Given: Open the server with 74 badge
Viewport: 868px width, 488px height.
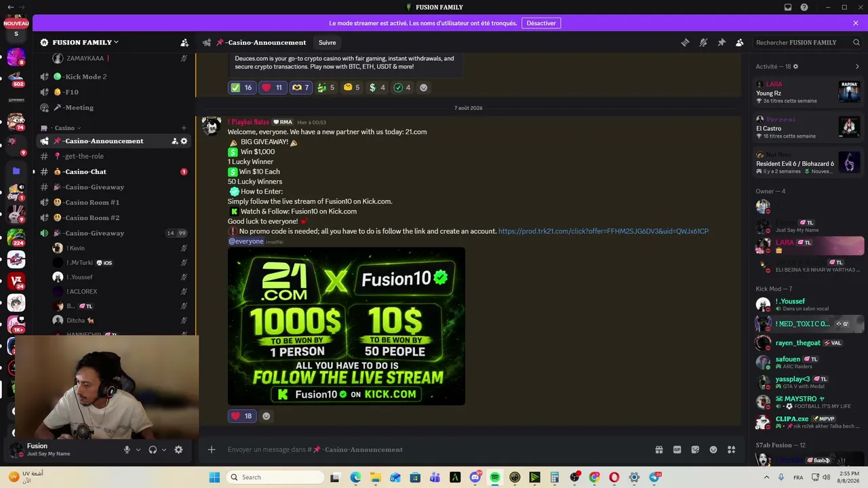Looking at the screenshot, I should [16, 122].
